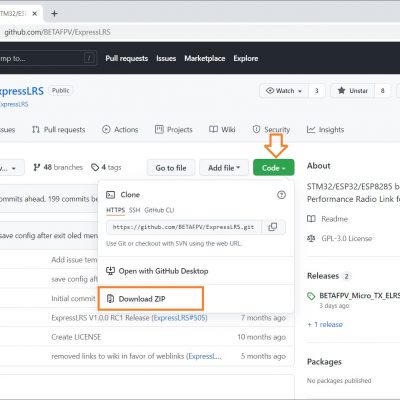Select the SSH clone tab

click(134, 210)
